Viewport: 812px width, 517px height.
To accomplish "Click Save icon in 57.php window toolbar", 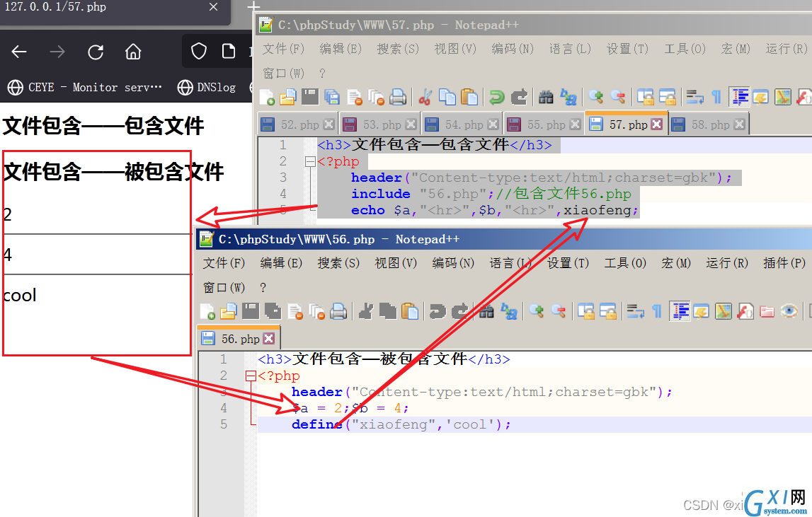I will [309, 97].
